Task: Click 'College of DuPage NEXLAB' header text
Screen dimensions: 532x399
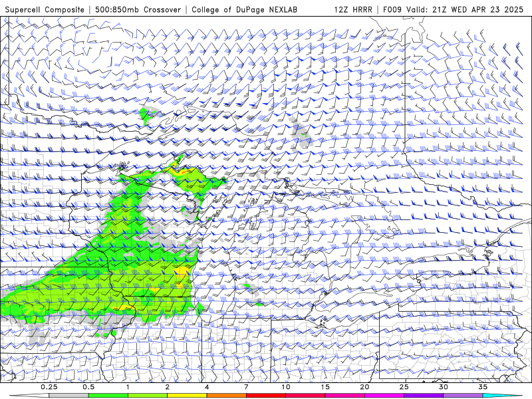Action: coord(244,10)
